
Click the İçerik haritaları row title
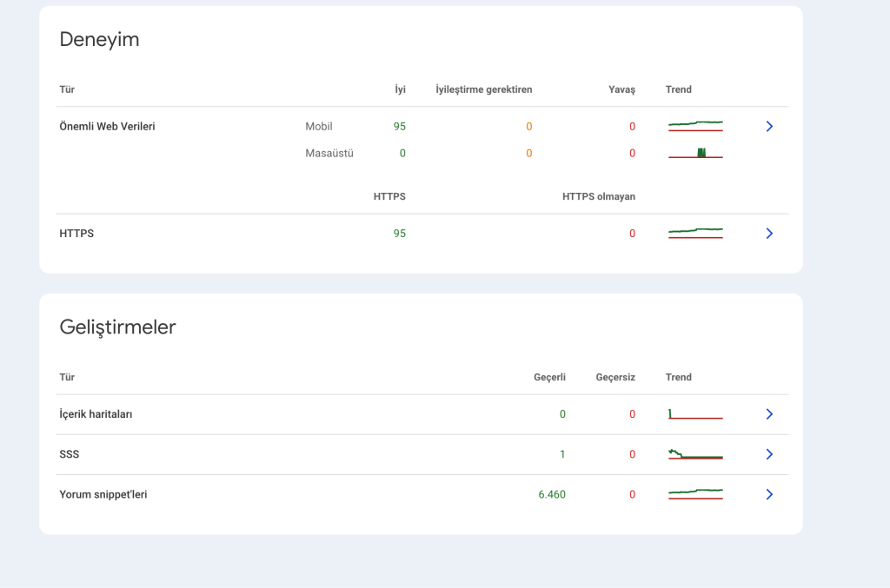96,414
